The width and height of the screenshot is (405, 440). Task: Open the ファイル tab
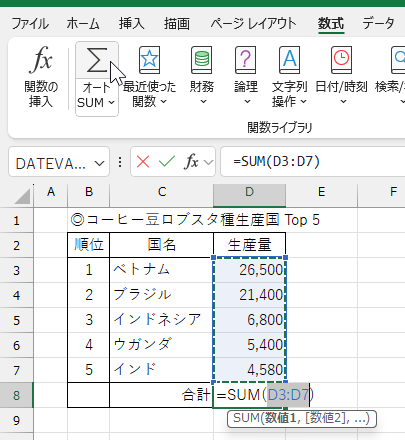tap(30, 24)
